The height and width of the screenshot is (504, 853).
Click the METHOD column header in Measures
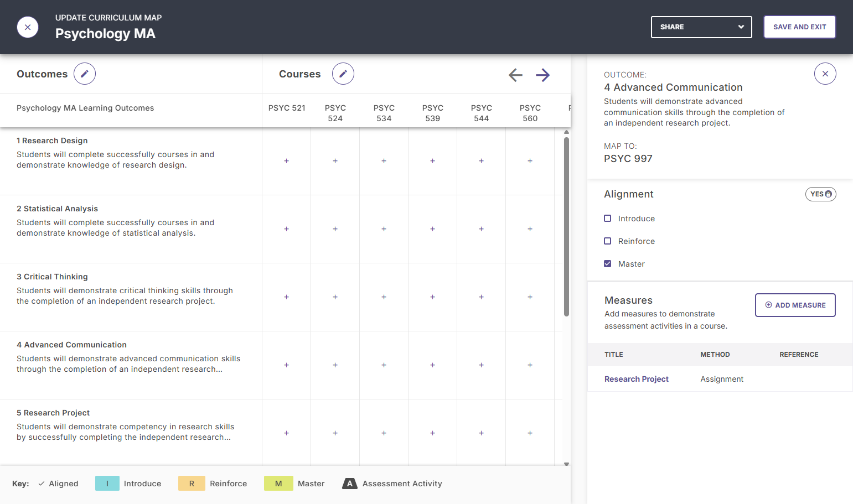(x=715, y=355)
